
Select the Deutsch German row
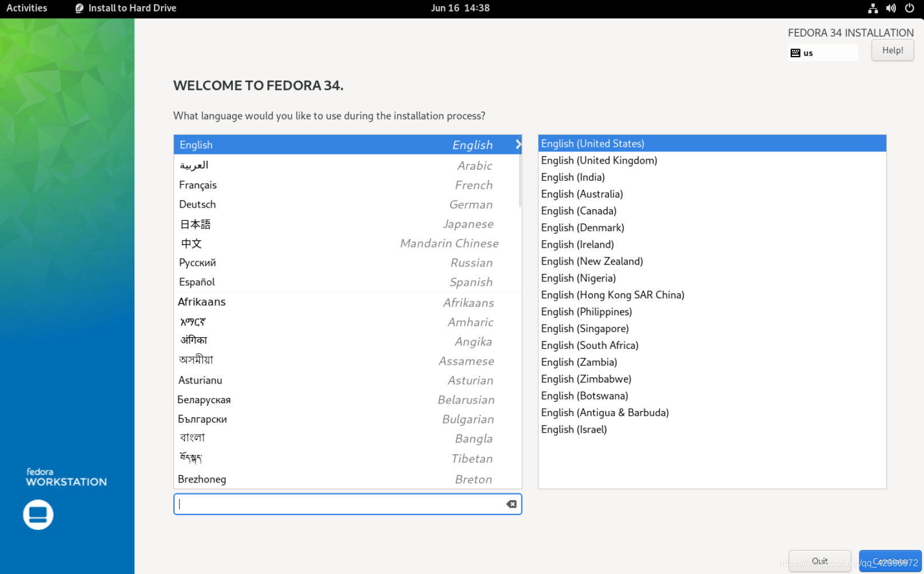tap(348, 204)
